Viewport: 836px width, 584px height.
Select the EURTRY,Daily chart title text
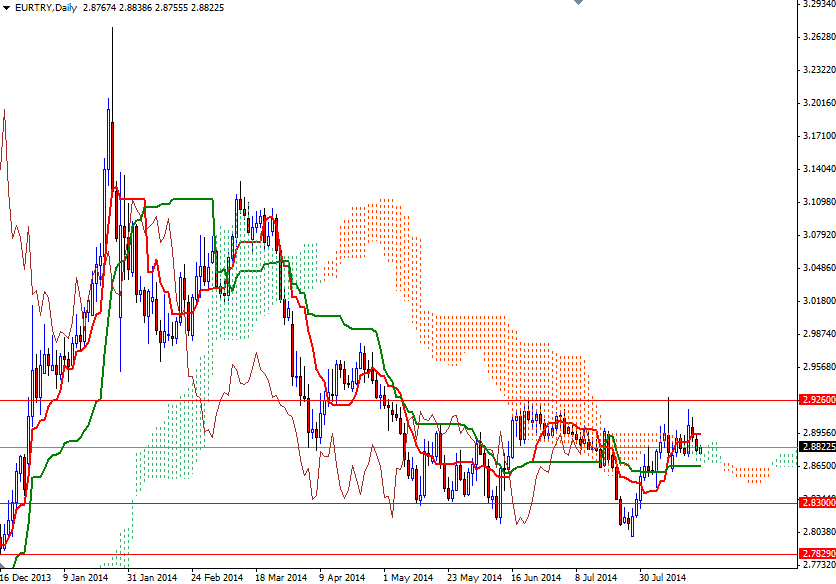click(45, 7)
